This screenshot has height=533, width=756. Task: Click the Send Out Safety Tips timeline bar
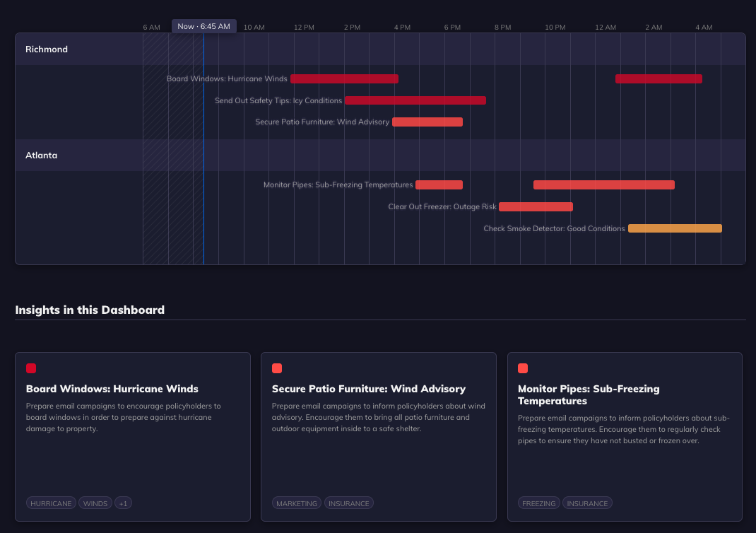(x=415, y=100)
